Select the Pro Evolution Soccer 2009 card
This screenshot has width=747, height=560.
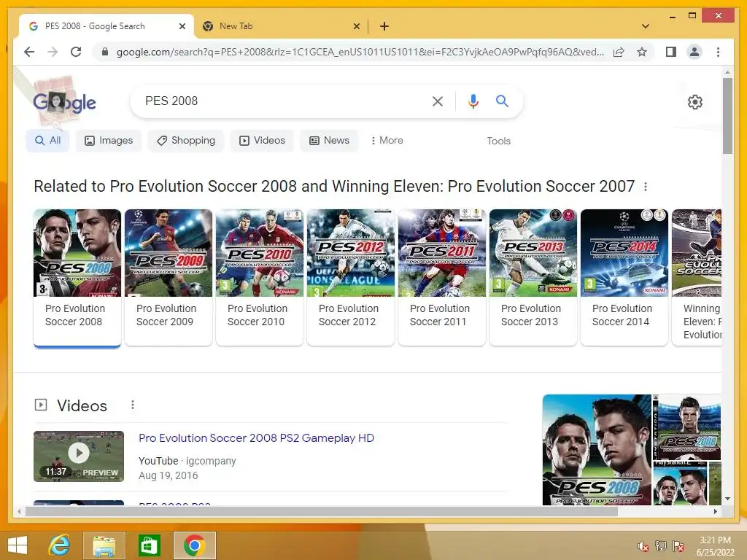coord(169,277)
